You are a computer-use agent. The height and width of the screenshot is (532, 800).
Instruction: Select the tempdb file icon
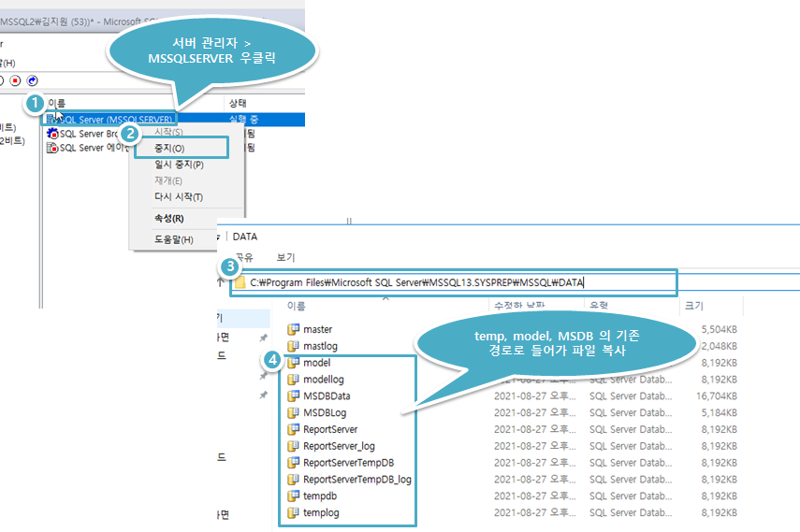(x=294, y=496)
